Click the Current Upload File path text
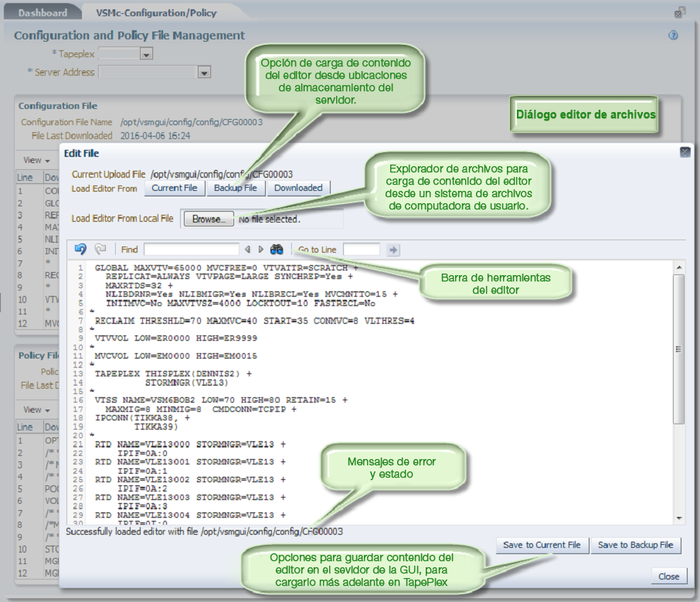The width and height of the screenshot is (700, 602). point(222,174)
